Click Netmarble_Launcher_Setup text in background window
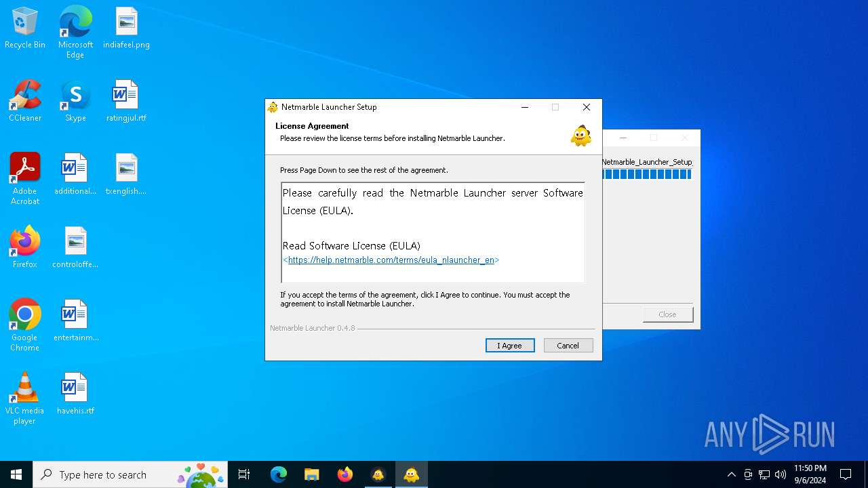 click(647, 162)
